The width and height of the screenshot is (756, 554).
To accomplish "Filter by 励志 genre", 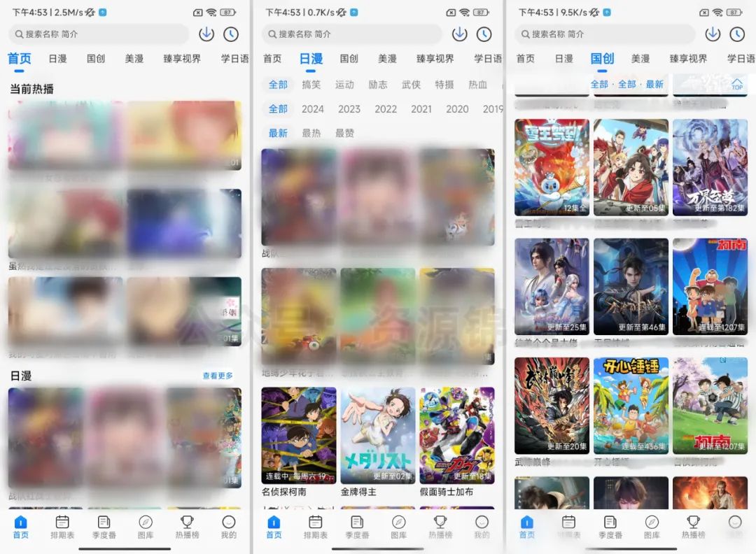I will click(x=378, y=85).
